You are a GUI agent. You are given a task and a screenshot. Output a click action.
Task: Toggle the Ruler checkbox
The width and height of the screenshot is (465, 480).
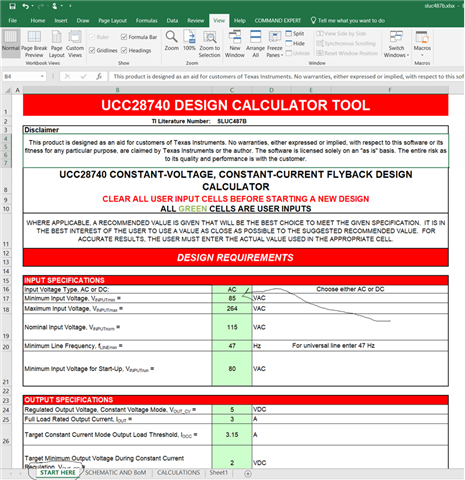(x=92, y=37)
